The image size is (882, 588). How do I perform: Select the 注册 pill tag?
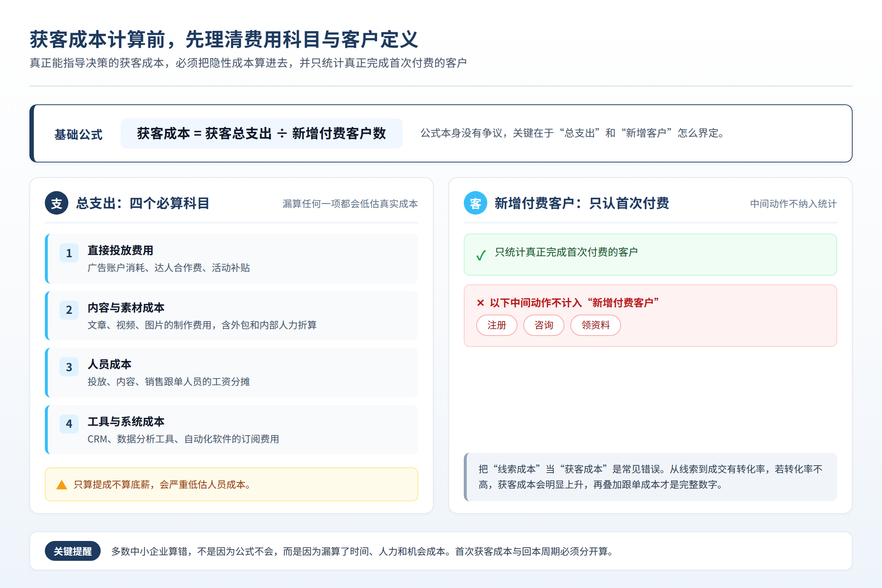[x=497, y=325]
